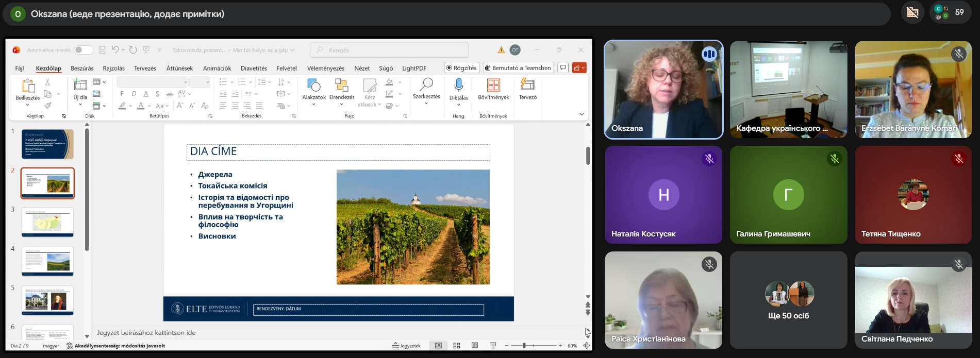Click the Új dia new slide icon
Screen dimensions: 980x358
80,84
